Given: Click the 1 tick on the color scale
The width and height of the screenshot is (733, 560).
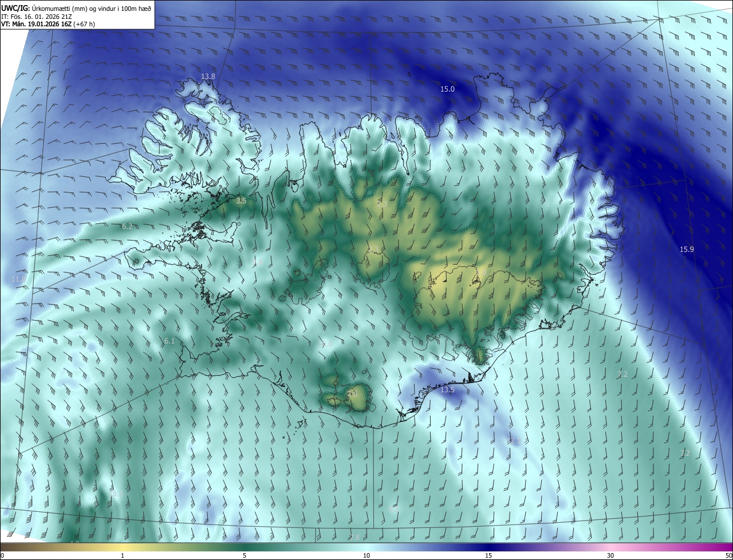Looking at the screenshot, I should (x=123, y=555).
